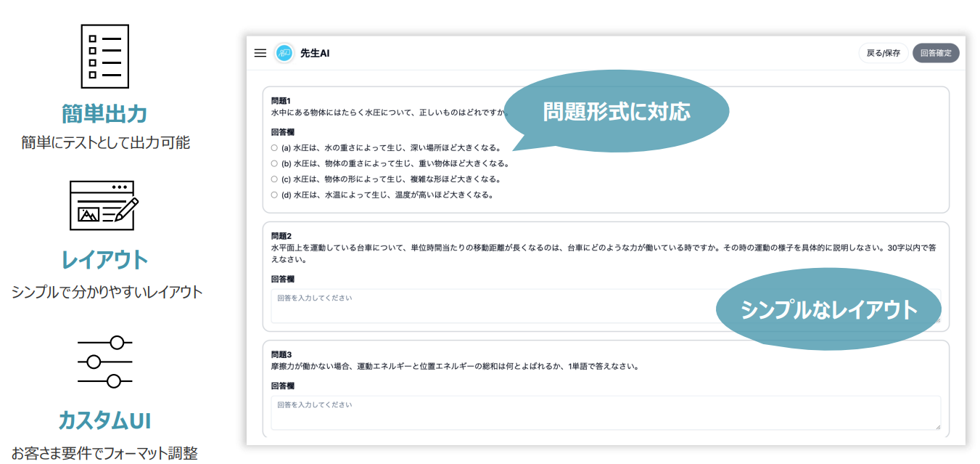Click the カスタムUI heading text

coord(104,420)
